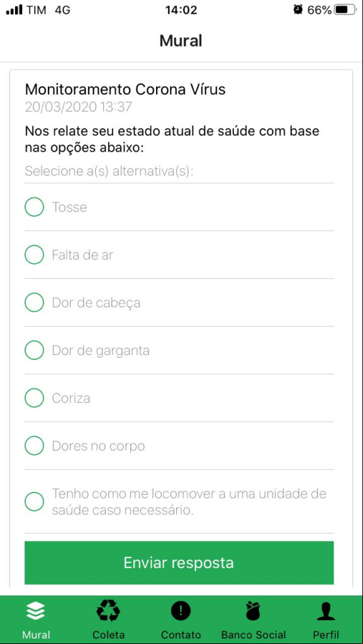Tap the Contato exclamation mark icon
This screenshot has width=363, height=644.
181,612
